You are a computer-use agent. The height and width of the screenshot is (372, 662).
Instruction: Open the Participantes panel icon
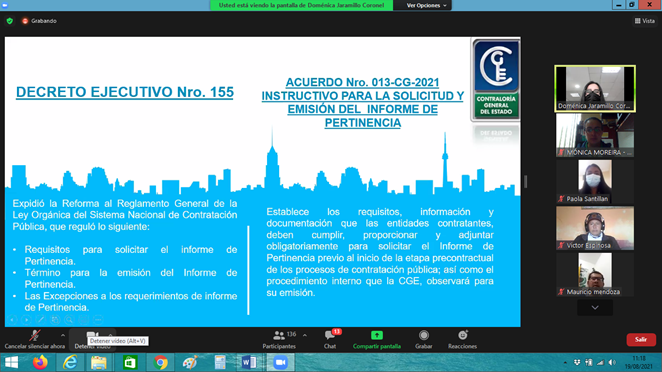click(x=279, y=336)
